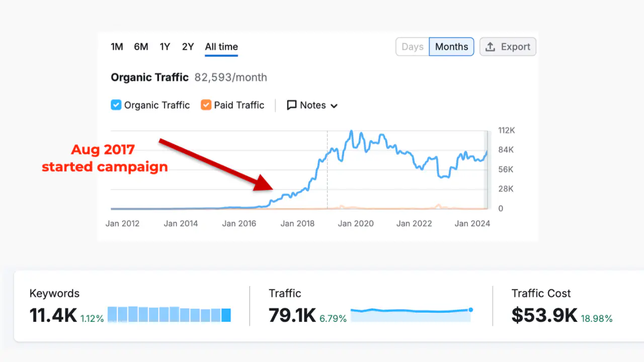The image size is (644, 362).
Task: Select the 6M time range
Action: [x=141, y=46]
